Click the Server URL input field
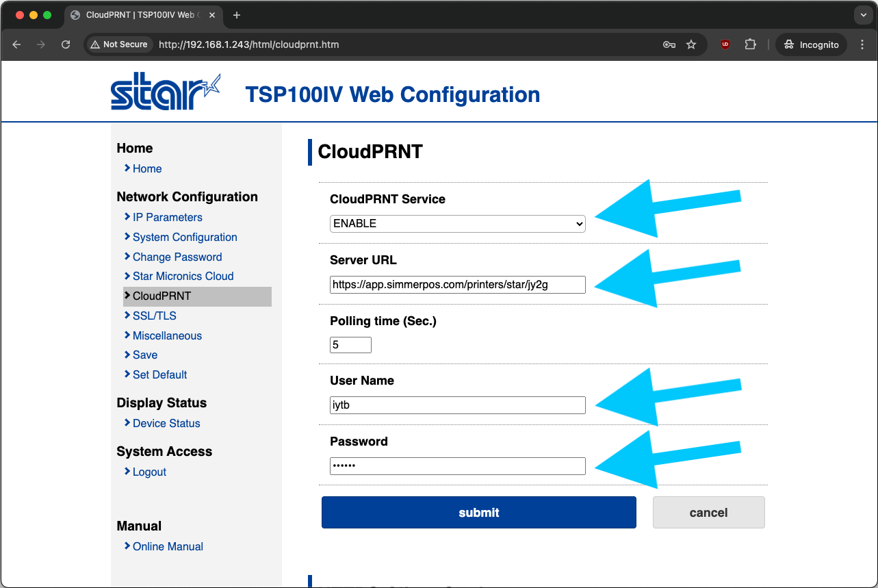This screenshot has width=878, height=588. 458,284
